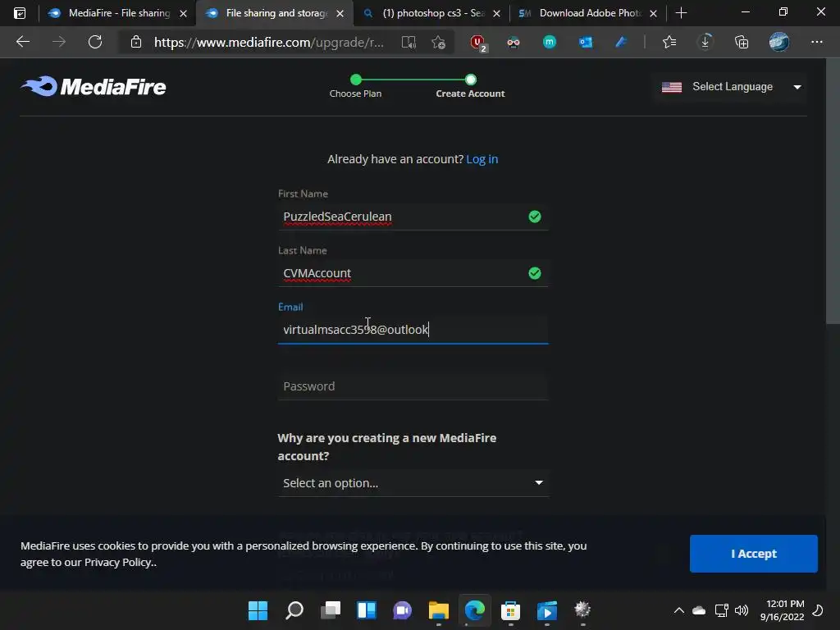
Task: Show the browser Downloads panel
Action: point(705,42)
